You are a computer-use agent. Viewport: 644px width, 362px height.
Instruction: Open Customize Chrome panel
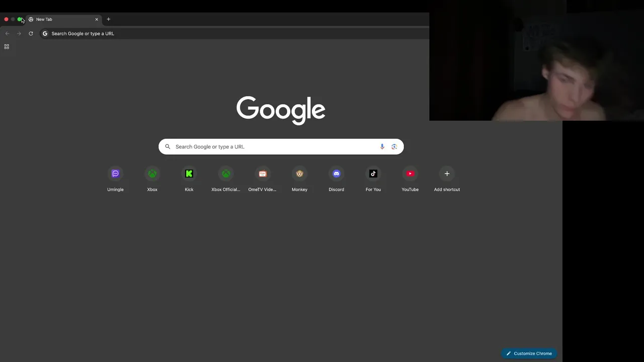coord(529,353)
